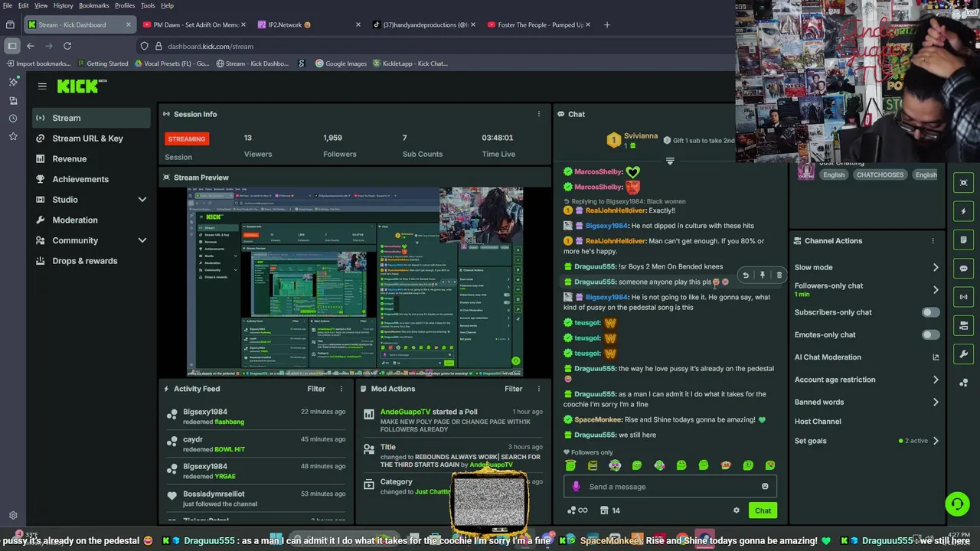Open the History menu in the menu bar
This screenshot has width=980, height=551.
click(x=63, y=5)
